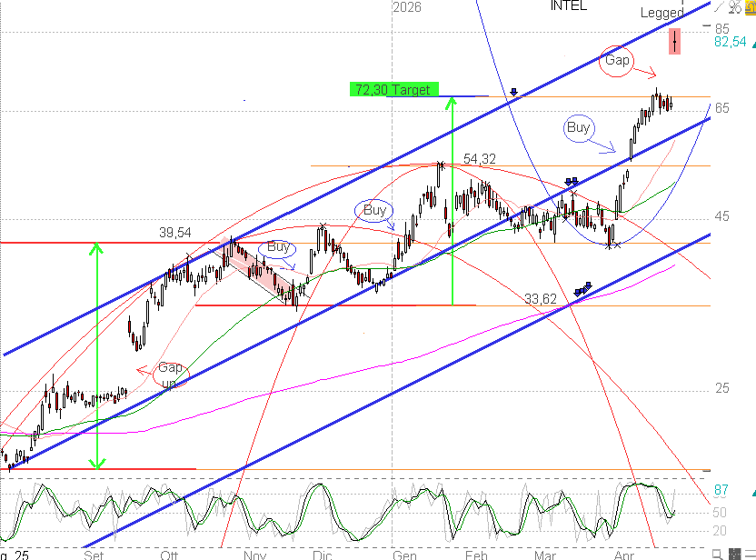The width and height of the screenshot is (756, 560).
Task: Click the 2026 year marker at top
Action: (x=408, y=6)
